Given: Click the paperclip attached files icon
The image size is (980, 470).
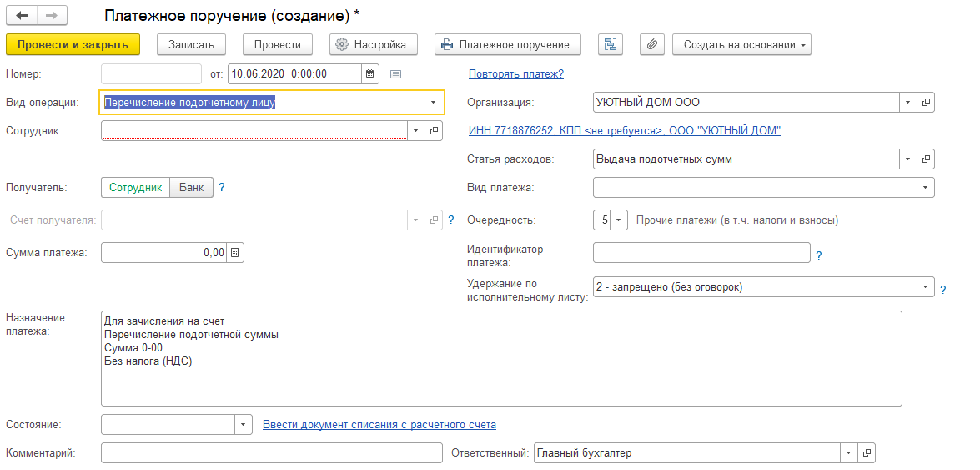Looking at the screenshot, I should pyautogui.click(x=652, y=44).
